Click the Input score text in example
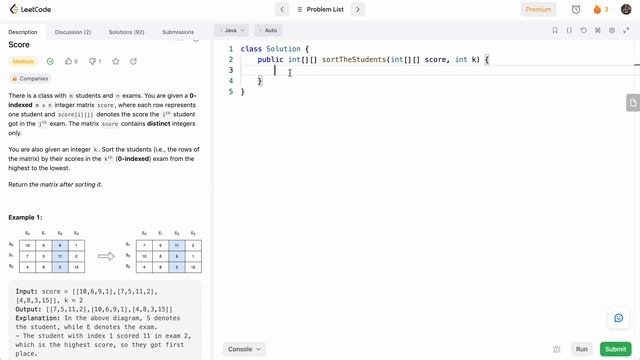Screen dimensions: 640x360 [86, 296]
